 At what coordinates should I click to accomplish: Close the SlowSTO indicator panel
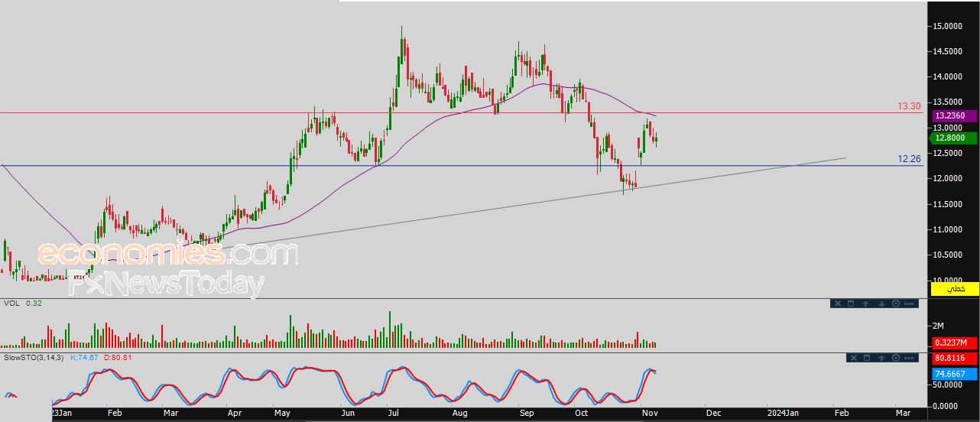pos(854,358)
